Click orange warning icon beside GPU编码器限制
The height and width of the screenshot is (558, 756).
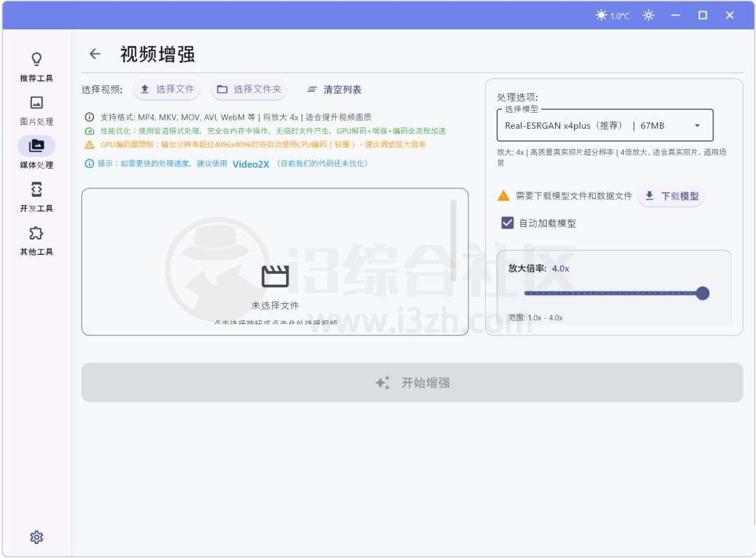point(89,144)
